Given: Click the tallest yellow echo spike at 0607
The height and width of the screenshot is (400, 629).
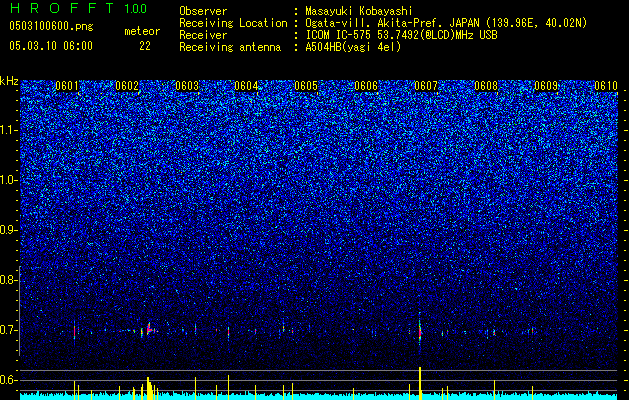Looking at the screenshot, I should [420, 383].
